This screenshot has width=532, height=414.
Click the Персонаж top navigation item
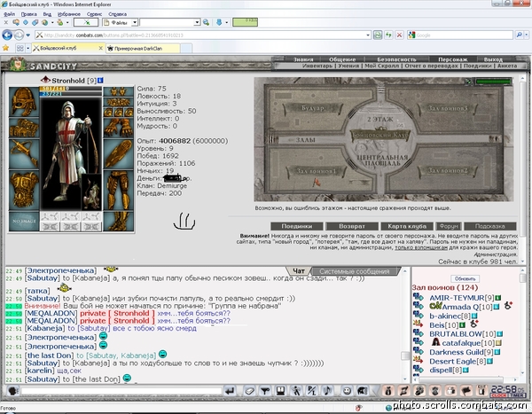452,59
